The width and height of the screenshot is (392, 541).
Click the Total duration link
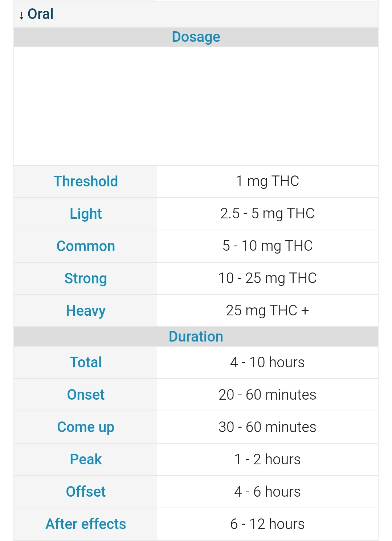86,362
